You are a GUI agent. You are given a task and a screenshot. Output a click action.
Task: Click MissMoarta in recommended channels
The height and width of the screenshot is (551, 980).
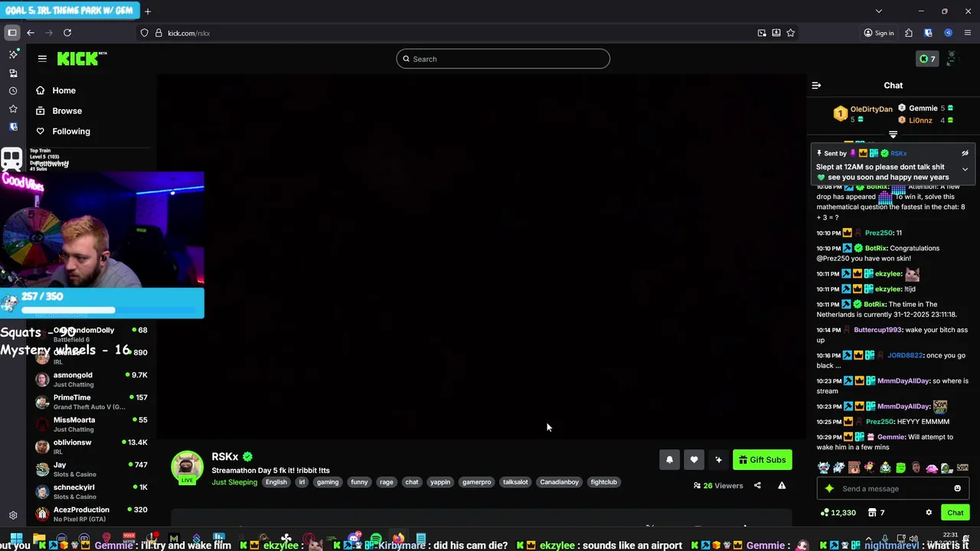(90, 424)
